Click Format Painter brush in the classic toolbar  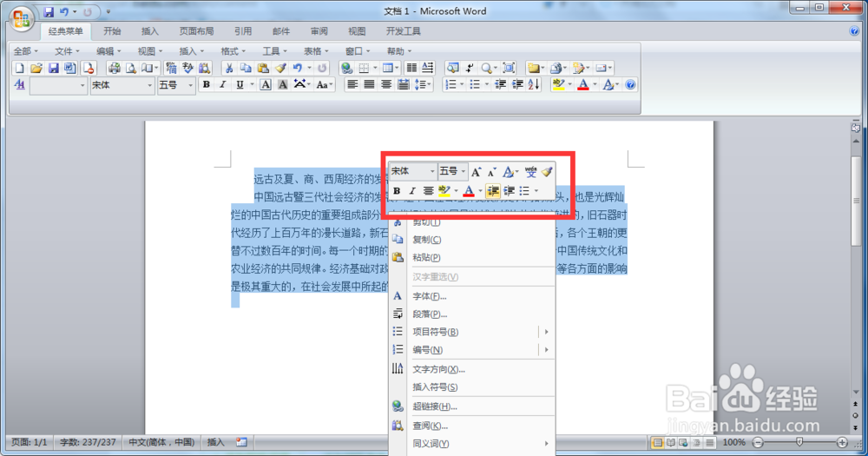[280, 68]
